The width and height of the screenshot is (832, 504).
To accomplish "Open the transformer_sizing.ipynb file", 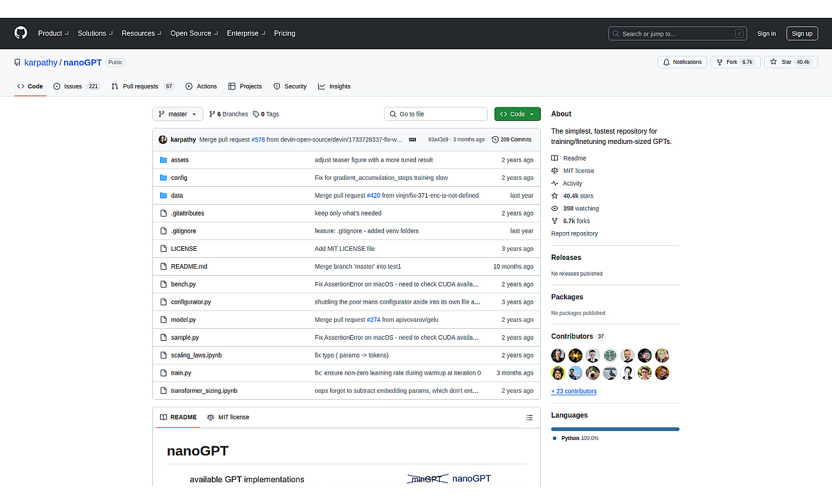I will (x=204, y=391).
